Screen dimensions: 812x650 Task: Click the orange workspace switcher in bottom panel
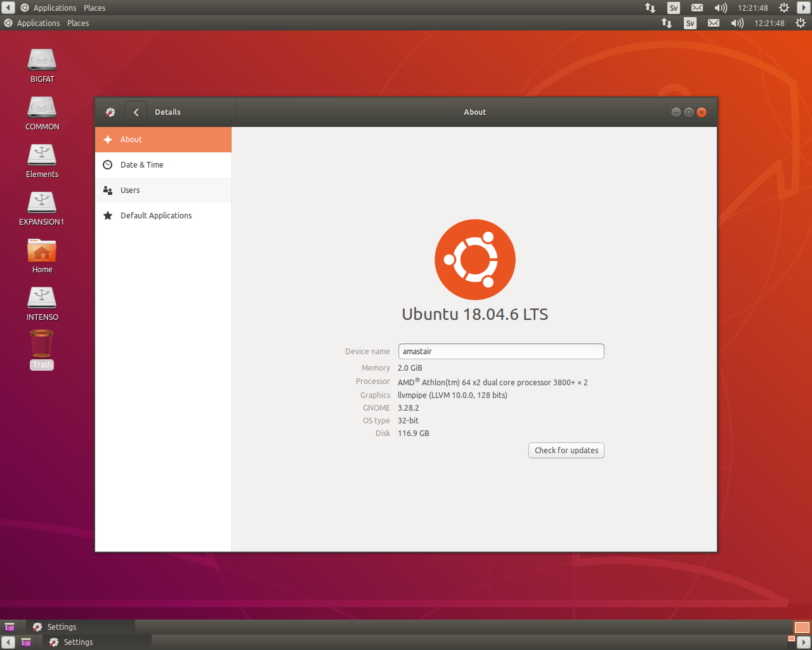pos(802,627)
